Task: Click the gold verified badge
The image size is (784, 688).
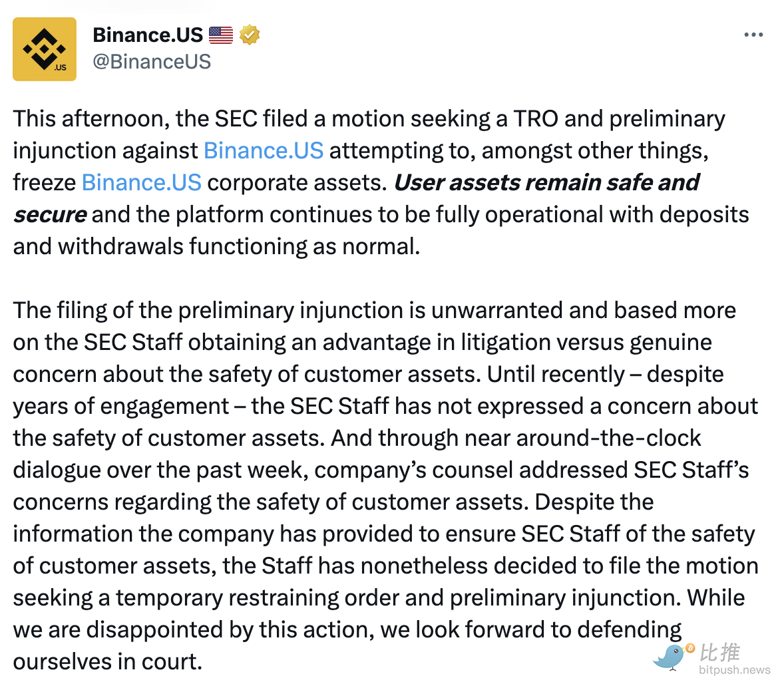Action: click(249, 35)
